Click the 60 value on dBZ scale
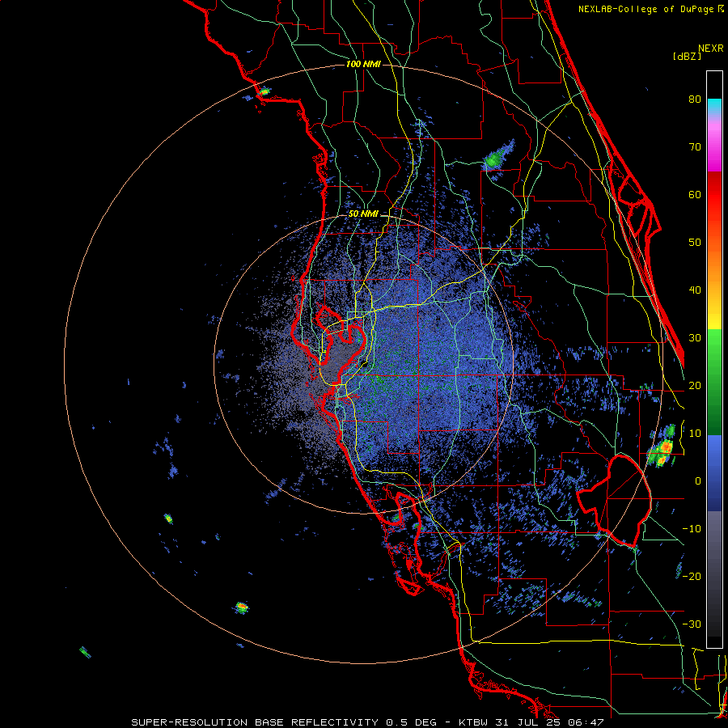 point(695,195)
